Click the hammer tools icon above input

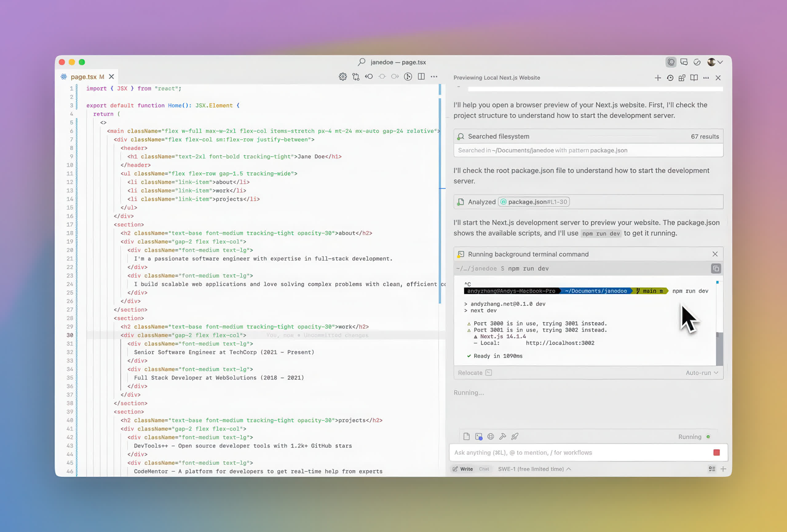pyautogui.click(x=503, y=436)
